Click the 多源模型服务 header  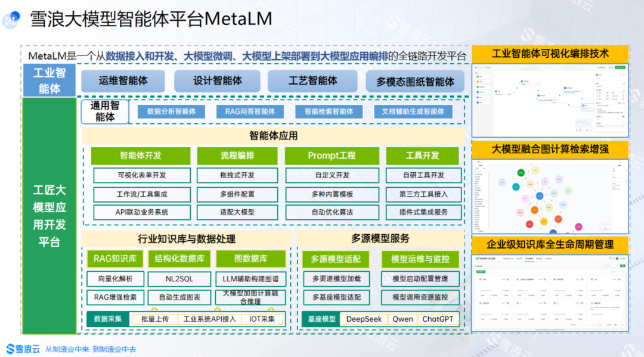380,238
